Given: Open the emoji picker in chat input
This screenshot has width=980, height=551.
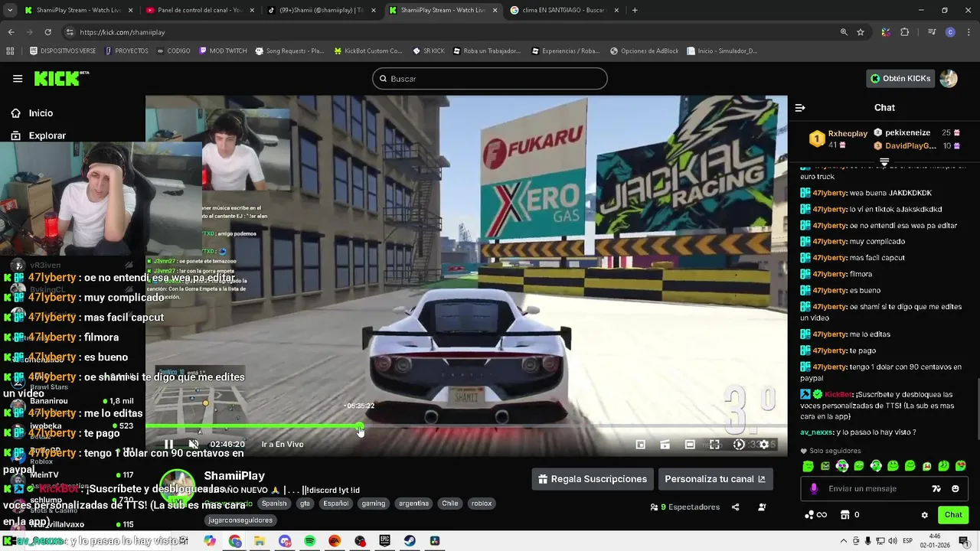Looking at the screenshot, I should coord(955,489).
